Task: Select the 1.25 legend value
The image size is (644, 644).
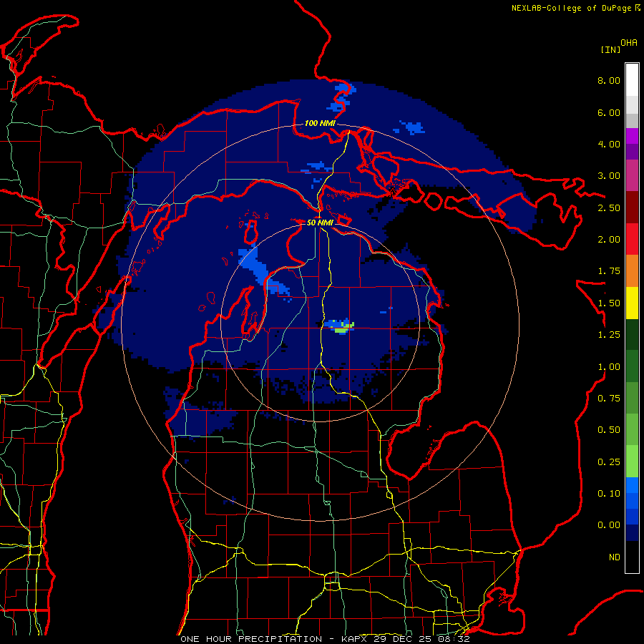Action: (x=609, y=335)
